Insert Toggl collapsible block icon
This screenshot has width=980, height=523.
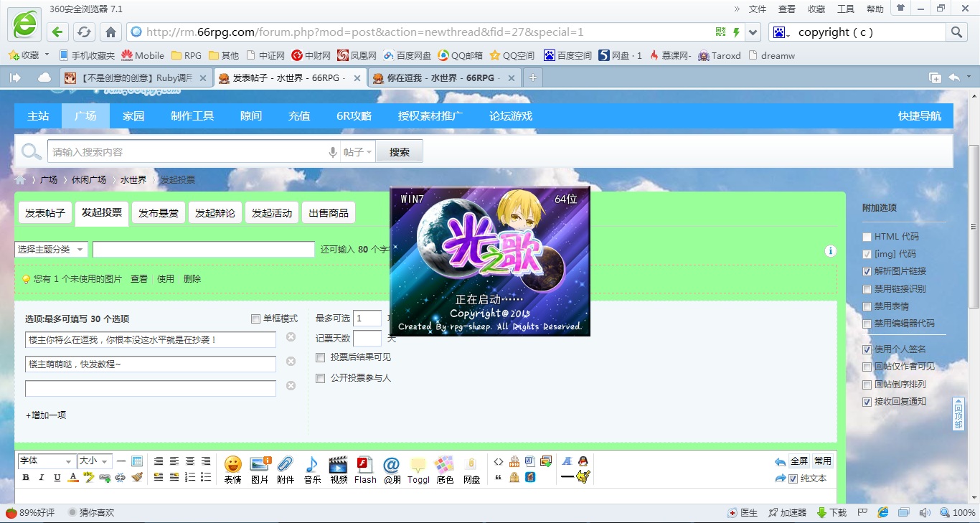point(418,469)
